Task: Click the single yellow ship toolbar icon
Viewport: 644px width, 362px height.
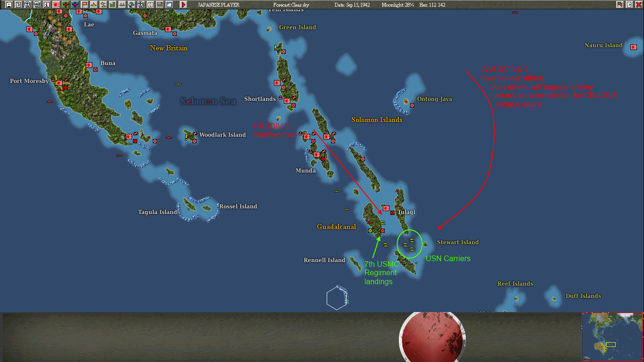Action: [x=93, y=5]
